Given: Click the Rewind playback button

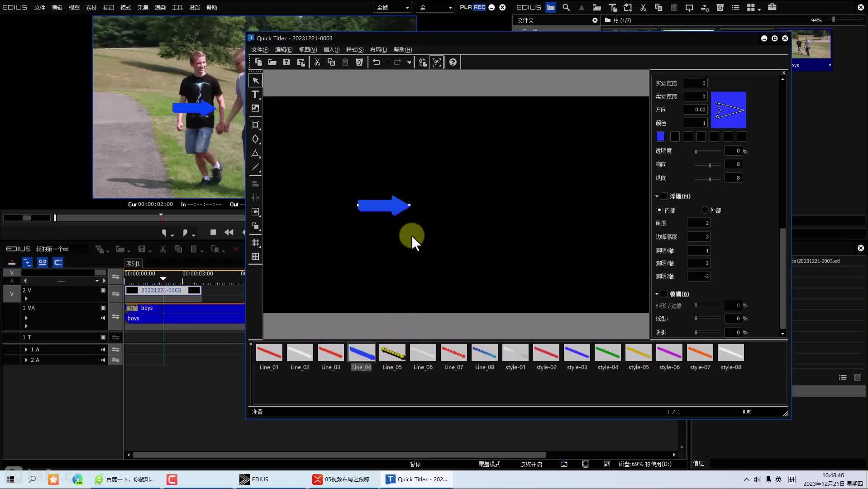Looking at the screenshot, I should point(229,232).
